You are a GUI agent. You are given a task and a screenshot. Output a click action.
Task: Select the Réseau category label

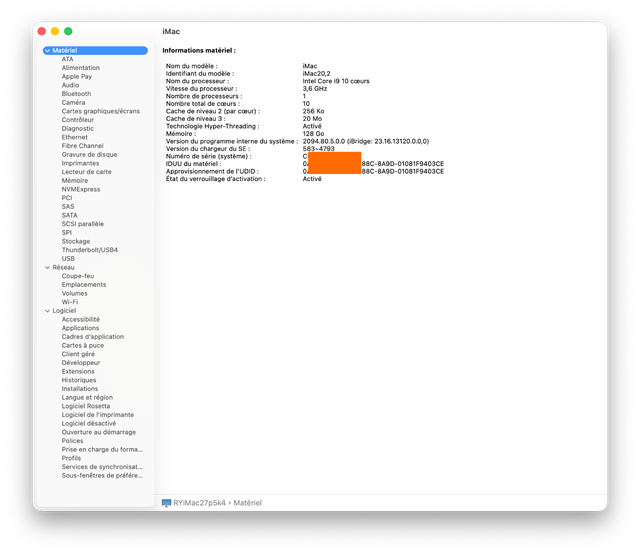click(x=63, y=267)
